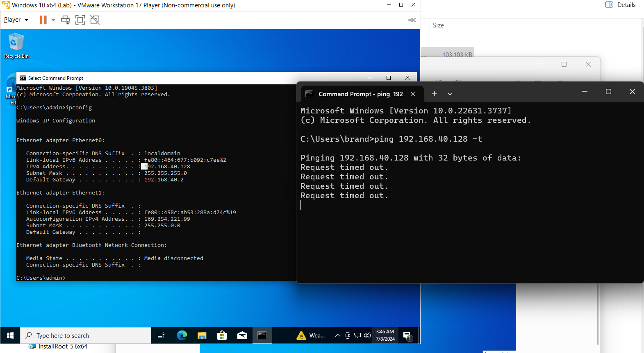Open the Player menu in VMware
This screenshot has width=644, height=353.
(x=16, y=20)
